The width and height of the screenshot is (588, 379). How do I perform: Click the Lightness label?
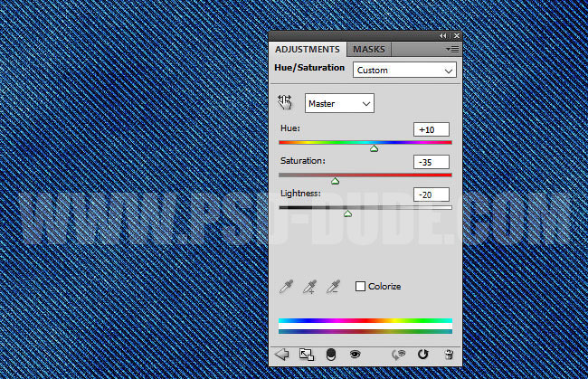[x=300, y=194]
